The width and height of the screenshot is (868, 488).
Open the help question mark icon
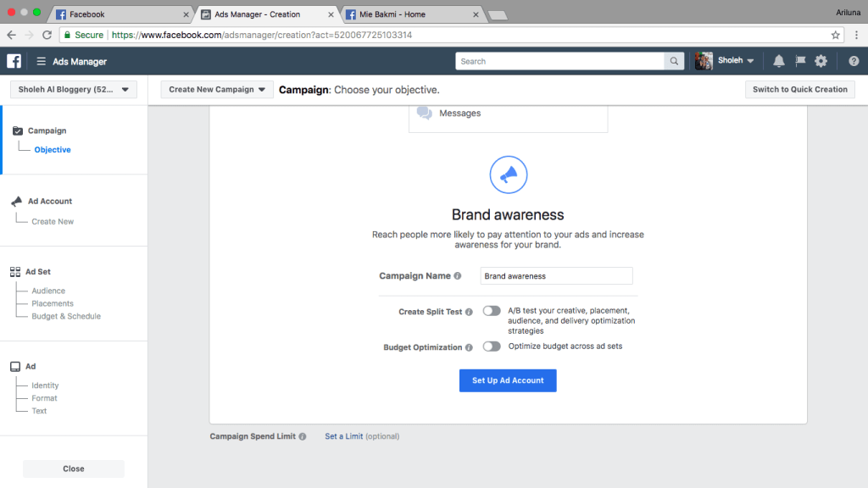(854, 61)
